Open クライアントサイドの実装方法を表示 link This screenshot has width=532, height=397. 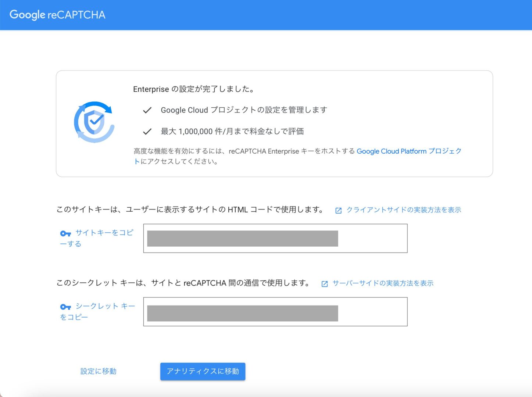[404, 210]
